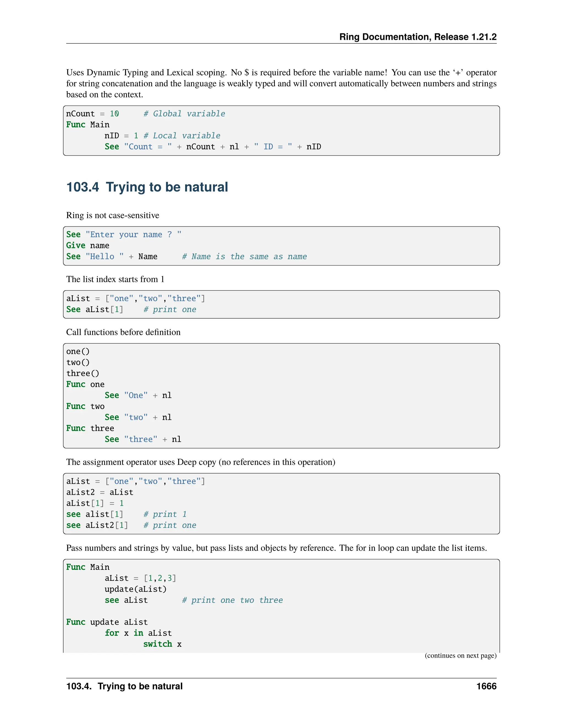Click 'The list index starts from 1' sentence
This screenshot has height=728, width=563.
pyautogui.click(x=115, y=279)
